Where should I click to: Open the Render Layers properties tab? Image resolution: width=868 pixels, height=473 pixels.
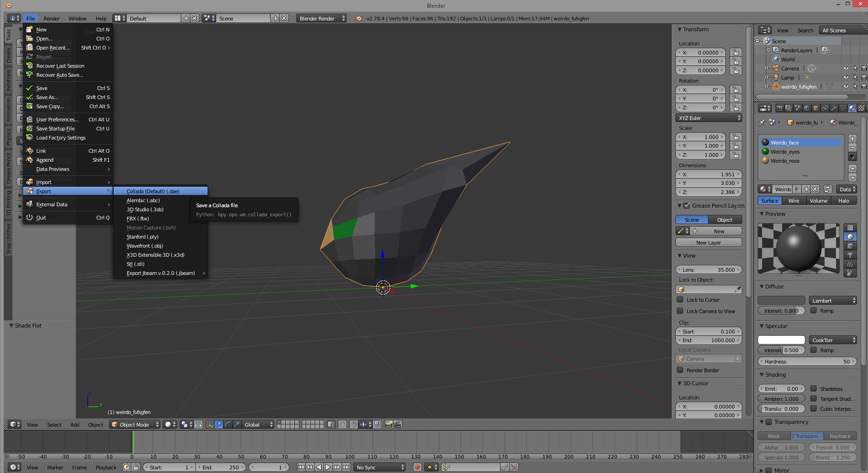click(x=789, y=108)
